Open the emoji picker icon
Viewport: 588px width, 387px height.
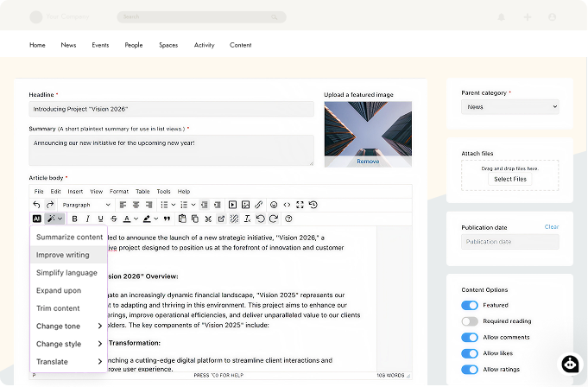click(274, 205)
